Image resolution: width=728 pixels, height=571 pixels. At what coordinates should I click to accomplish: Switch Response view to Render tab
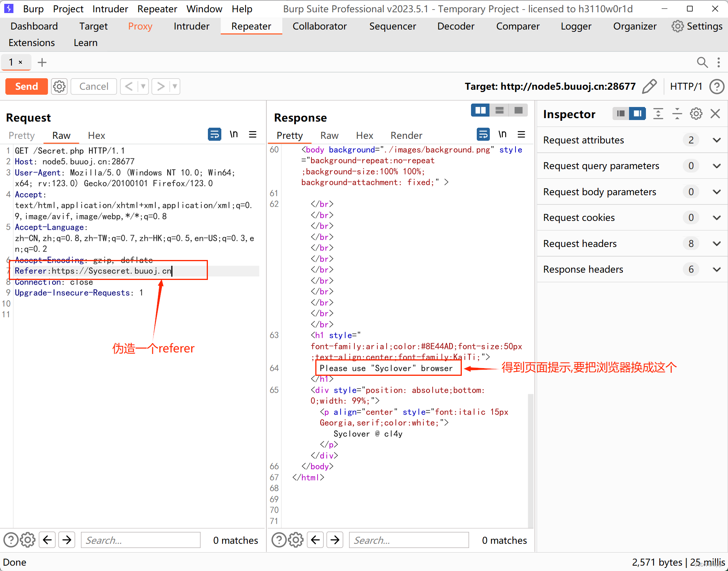pyautogui.click(x=406, y=135)
